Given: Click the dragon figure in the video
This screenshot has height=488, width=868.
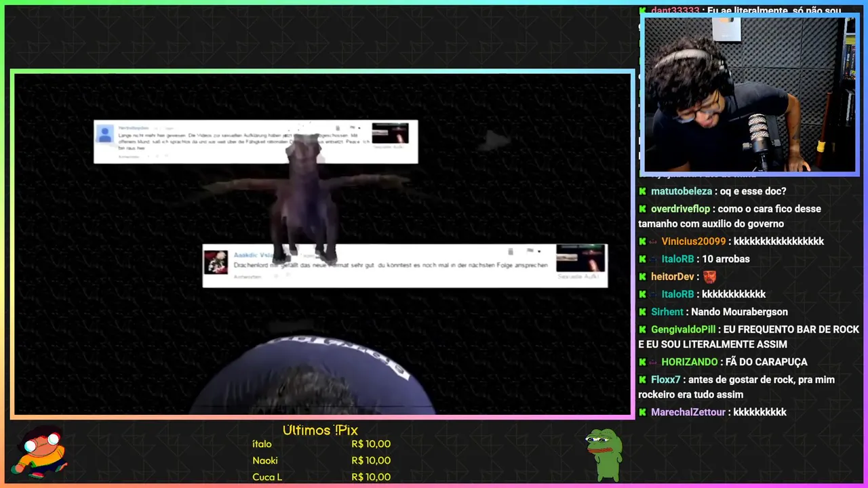Looking at the screenshot, I should click(x=307, y=198).
